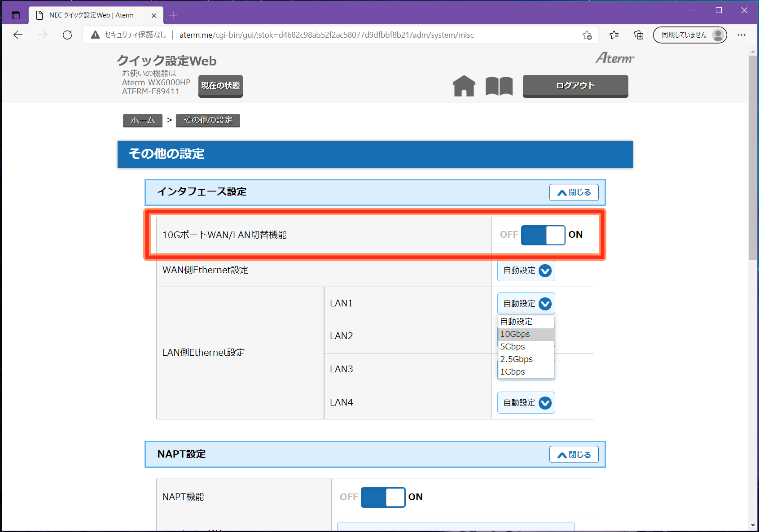
Task: Click the address bar URL
Action: coord(326,35)
